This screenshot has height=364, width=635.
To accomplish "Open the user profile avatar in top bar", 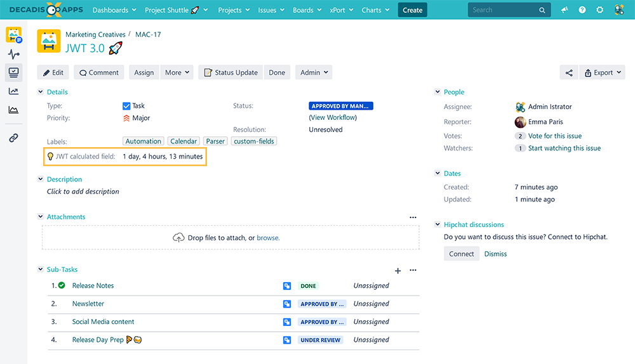I will 618,10.
